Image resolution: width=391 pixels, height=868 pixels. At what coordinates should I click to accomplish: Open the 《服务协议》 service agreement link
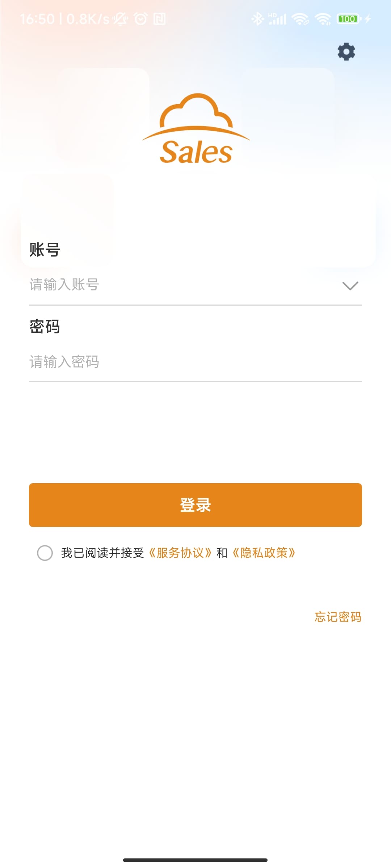point(180,553)
